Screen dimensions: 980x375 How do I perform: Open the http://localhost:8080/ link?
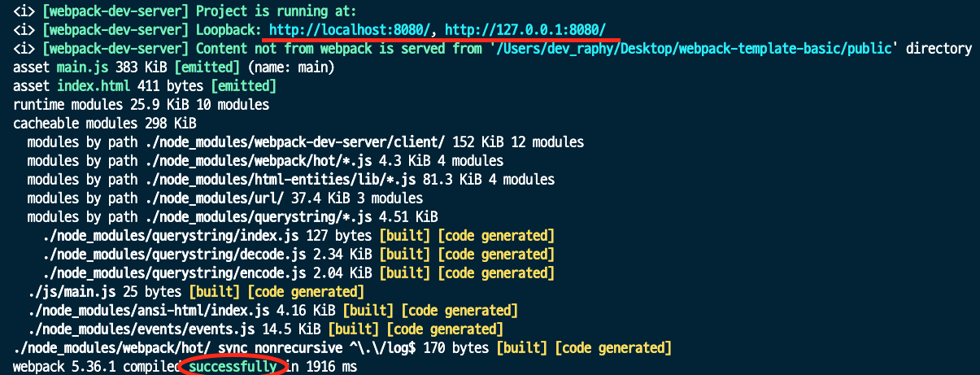tap(350, 30)
